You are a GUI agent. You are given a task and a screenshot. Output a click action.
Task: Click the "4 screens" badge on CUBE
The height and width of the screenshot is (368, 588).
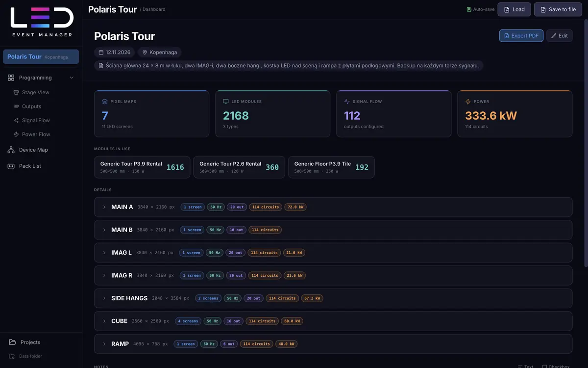tap(188, 321)
